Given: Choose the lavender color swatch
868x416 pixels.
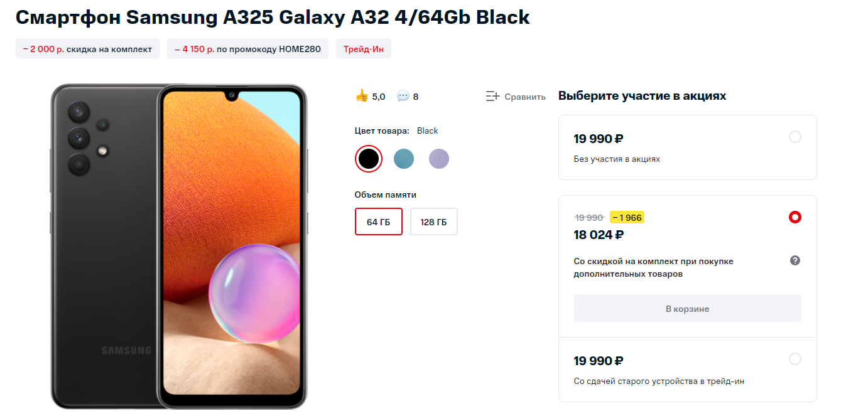Looking at the screenshot, I should [x=439, y=159].
